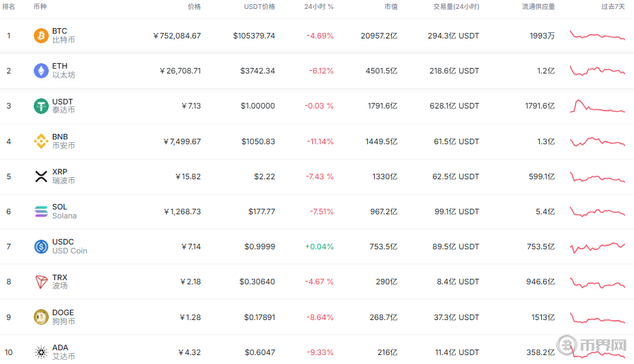Open the ETH 以太坊 link
Image resolution: width=634 pixels, height=364 pixels.
[x=63, y=71]
